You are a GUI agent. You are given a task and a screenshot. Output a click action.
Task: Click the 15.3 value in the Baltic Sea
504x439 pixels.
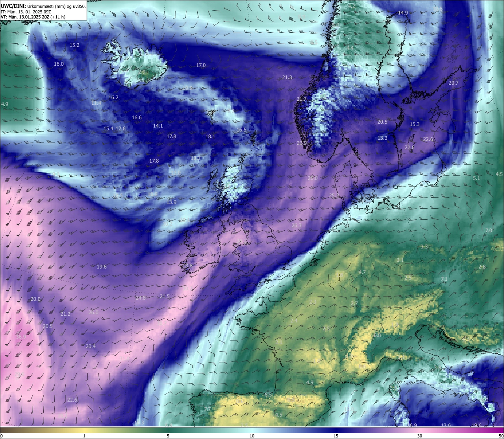click(x=415, y=124)
